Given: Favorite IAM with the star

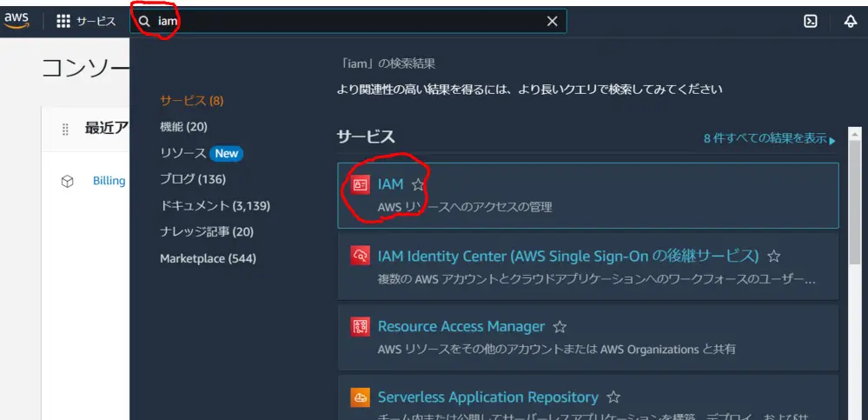Looking at the screenshot, I should click(x=418, y=184).
